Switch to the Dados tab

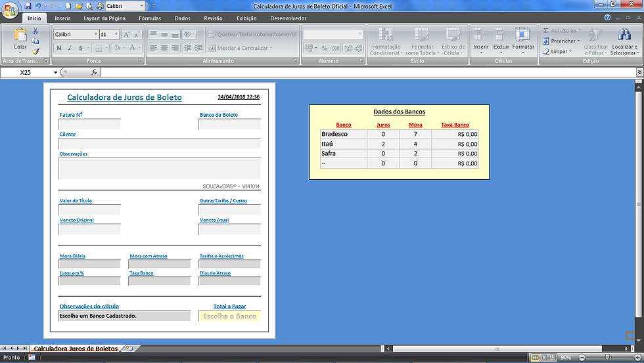click(x=183, y=18)
